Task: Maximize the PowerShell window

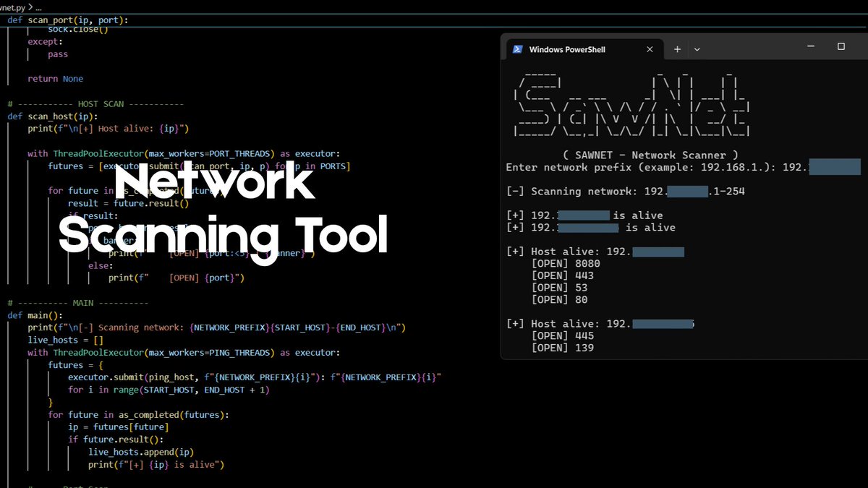Action: [x=841, y=46]
